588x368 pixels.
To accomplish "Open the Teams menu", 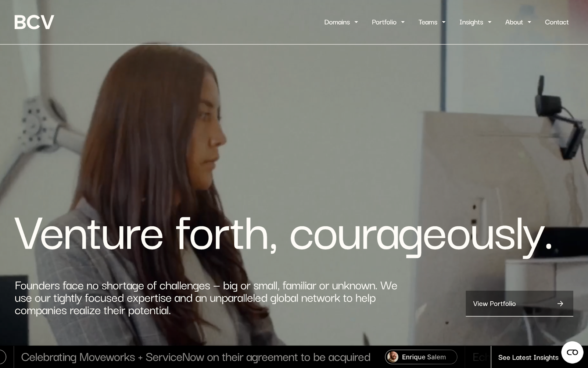I will pos(428,22).
